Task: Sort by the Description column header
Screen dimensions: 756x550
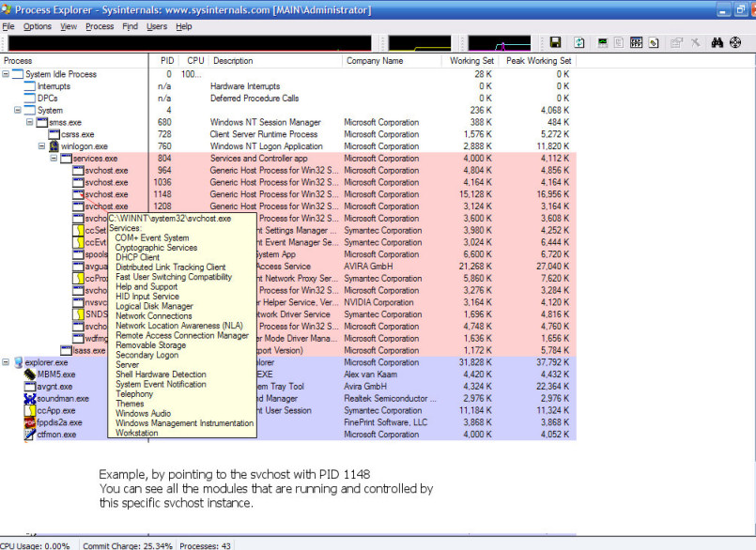Action: coord(275,61)
